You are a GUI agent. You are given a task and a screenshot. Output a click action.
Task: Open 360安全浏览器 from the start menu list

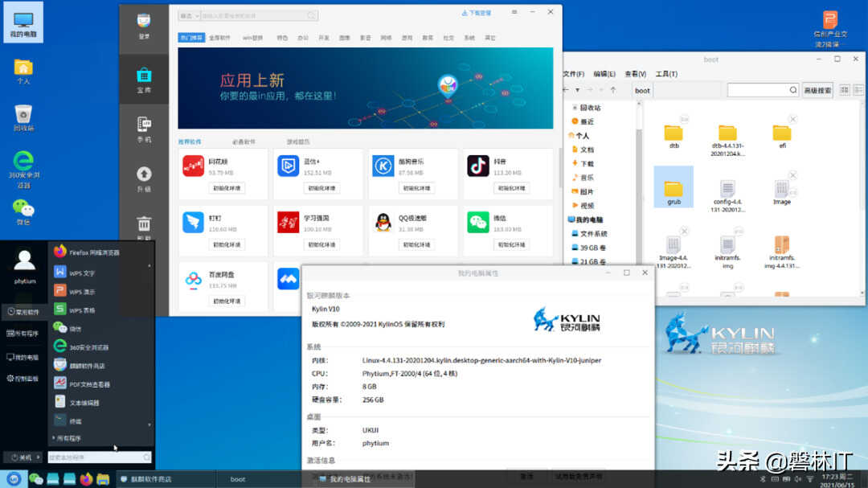81,347
